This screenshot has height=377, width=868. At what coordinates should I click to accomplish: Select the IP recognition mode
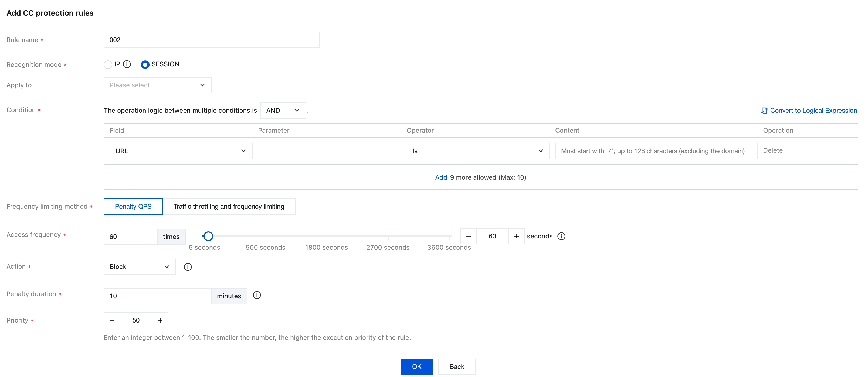(108, 65)
